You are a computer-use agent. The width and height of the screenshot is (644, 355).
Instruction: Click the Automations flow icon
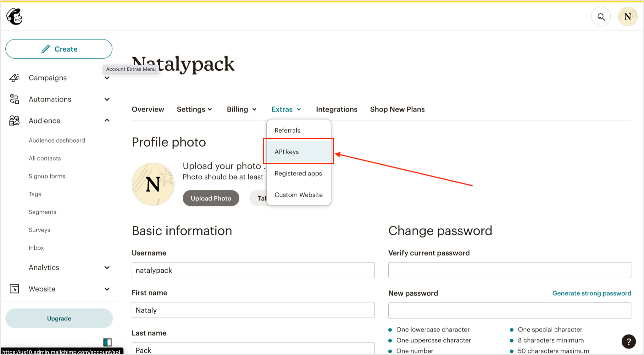pyautogui.click(x=14, y=99)
